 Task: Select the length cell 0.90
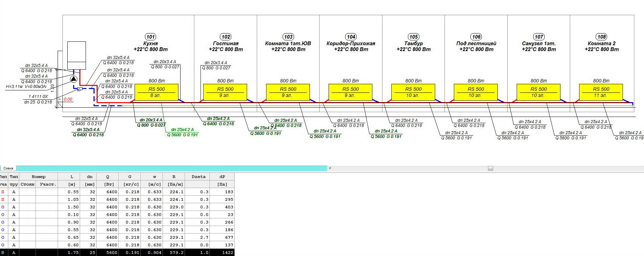[69, 222]
